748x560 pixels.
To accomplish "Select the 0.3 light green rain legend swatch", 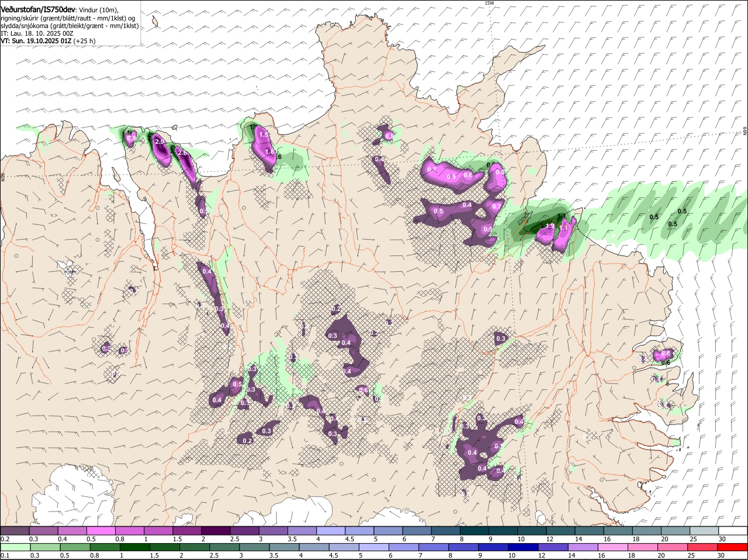I will point(44,547).
